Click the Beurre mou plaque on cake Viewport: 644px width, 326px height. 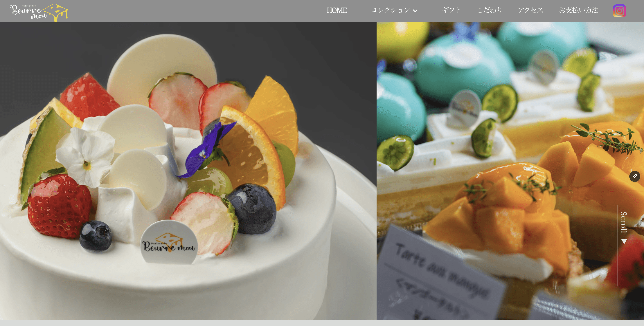tap(169, 243)
